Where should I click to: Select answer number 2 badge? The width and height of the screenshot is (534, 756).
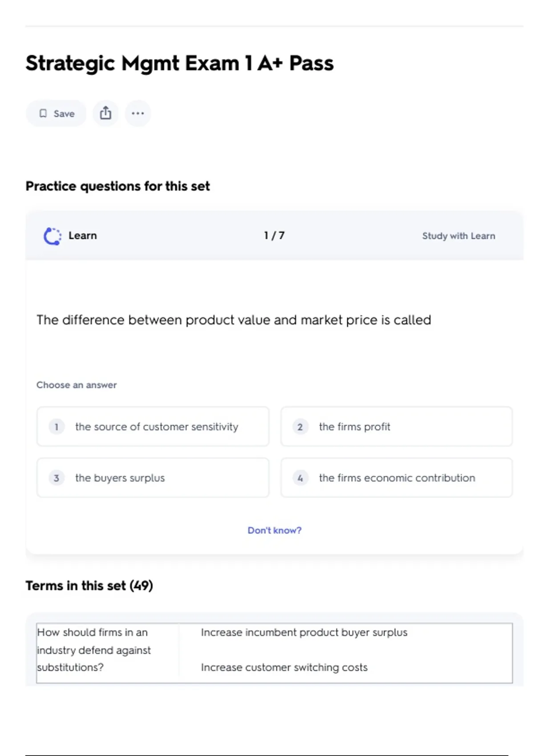coord(300,427)
